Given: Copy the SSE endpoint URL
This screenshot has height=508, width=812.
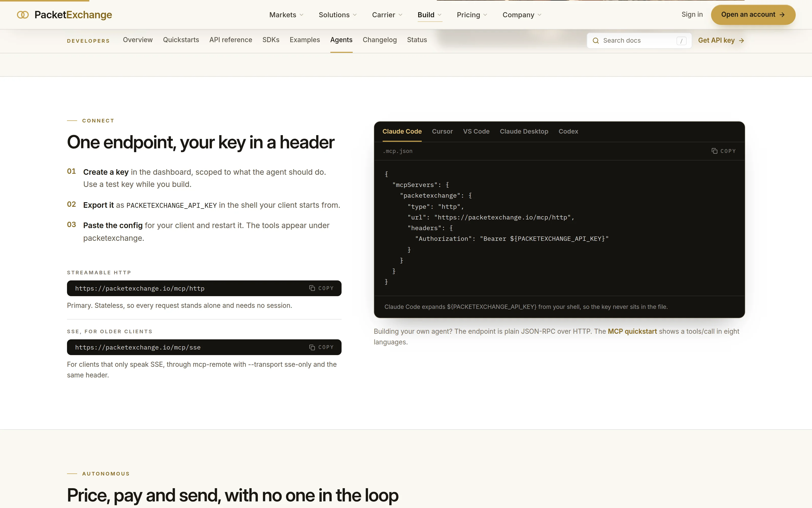Looking at the screenshot, I should (x=321, y=347).
